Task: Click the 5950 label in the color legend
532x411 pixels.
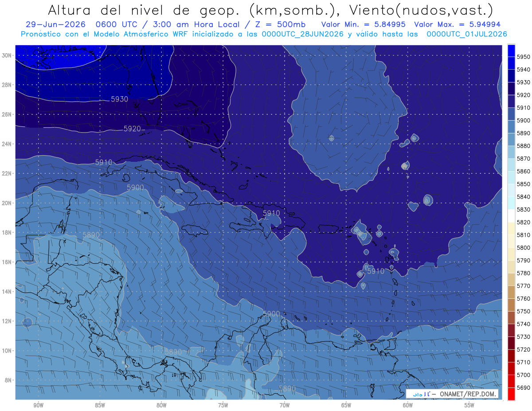Action: tap(524, 57)
